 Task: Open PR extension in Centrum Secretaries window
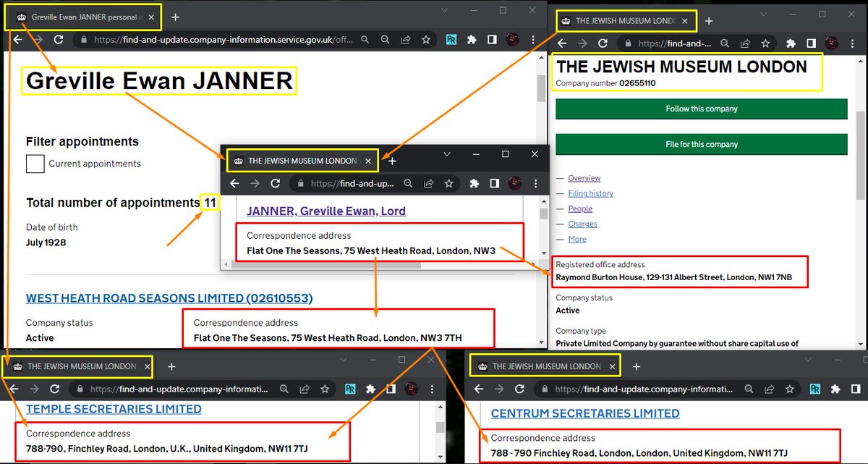click(815, 389)
